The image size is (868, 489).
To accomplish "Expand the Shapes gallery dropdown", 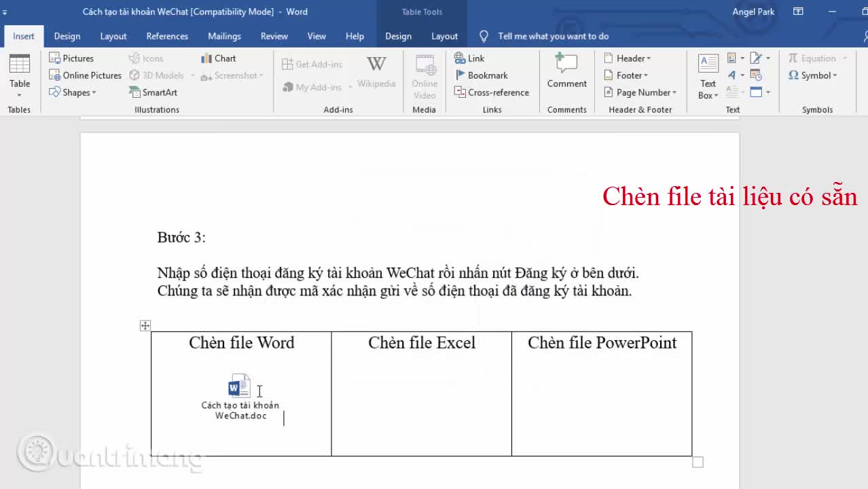I will coord(94,93).
